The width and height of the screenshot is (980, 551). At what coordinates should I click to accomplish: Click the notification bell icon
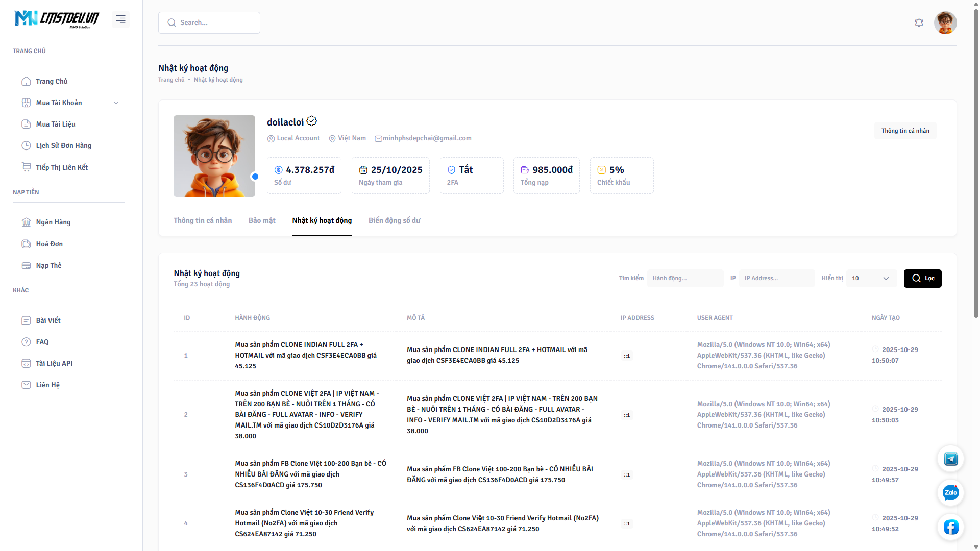(919, 22)
